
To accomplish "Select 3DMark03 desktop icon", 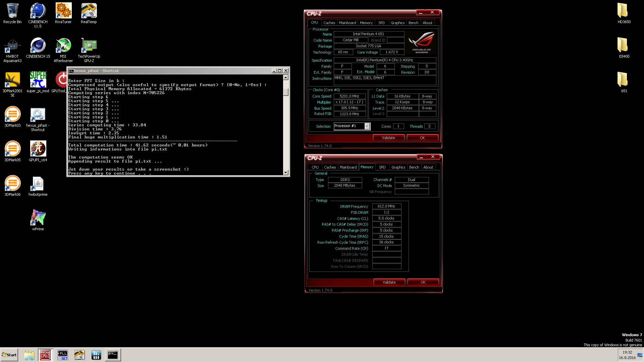I will (12, 117).
